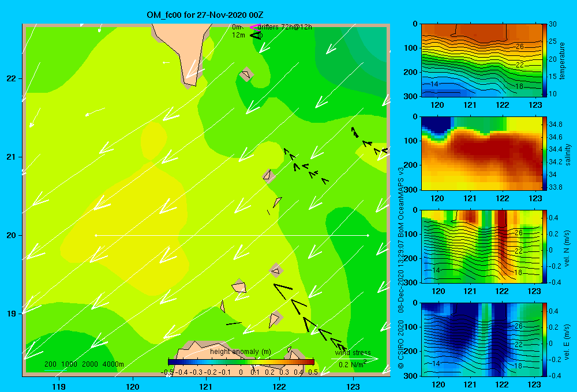577x392 pixels.
Task: Click the eastward velocity section plot
Action: pos(481,340)
